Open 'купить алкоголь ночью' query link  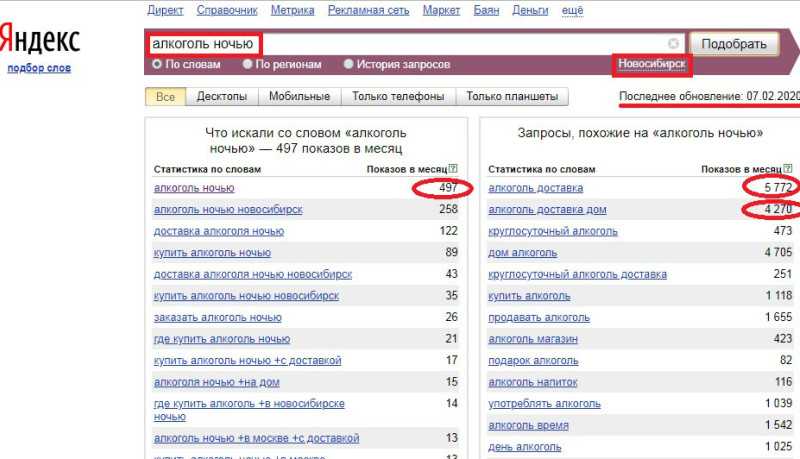212,253
